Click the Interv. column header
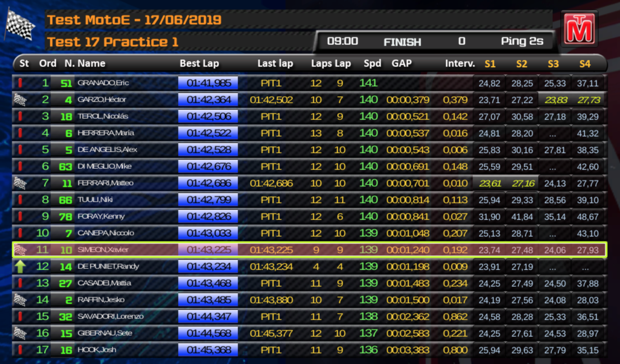 (460, 64)
